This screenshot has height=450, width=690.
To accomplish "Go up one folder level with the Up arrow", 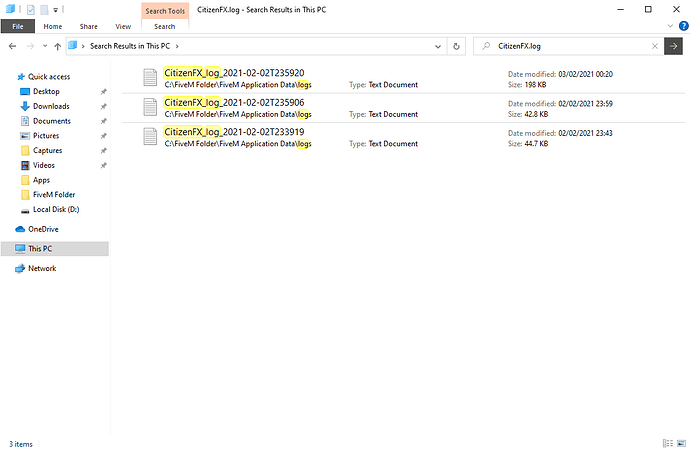I will [x=58, y=46].
